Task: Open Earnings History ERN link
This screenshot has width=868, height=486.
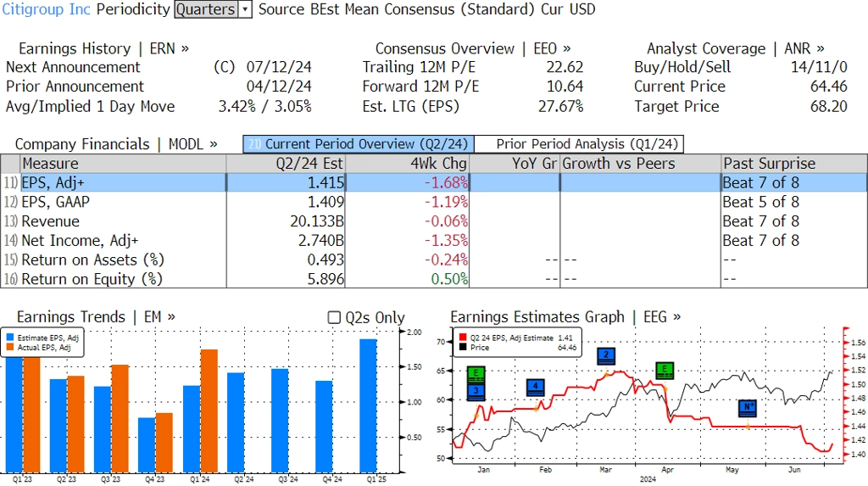Action: pos(103,48)
